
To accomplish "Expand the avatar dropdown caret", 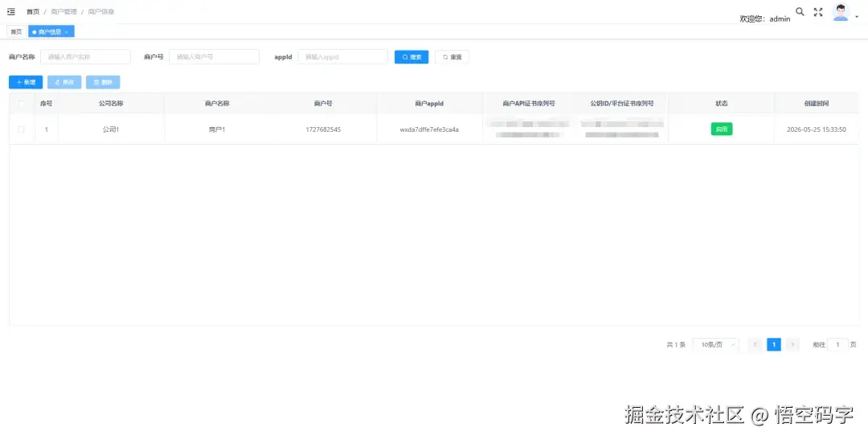I will tap(857, 17).
